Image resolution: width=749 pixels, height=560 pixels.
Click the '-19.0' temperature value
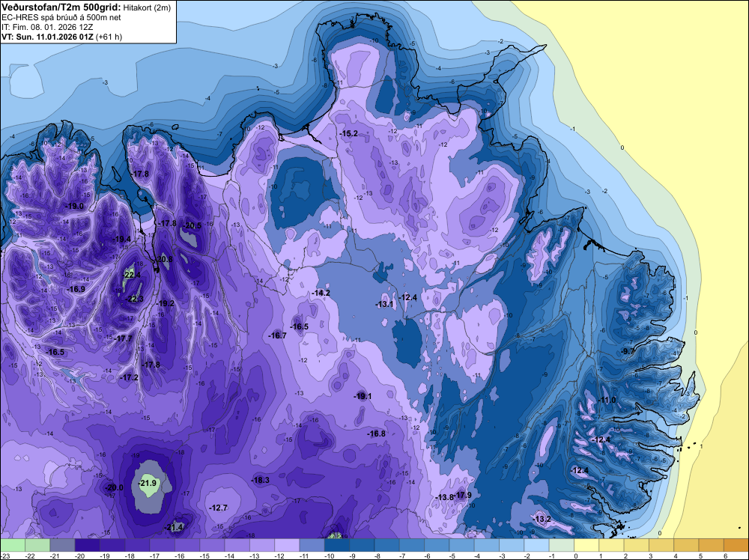[74, 206]
